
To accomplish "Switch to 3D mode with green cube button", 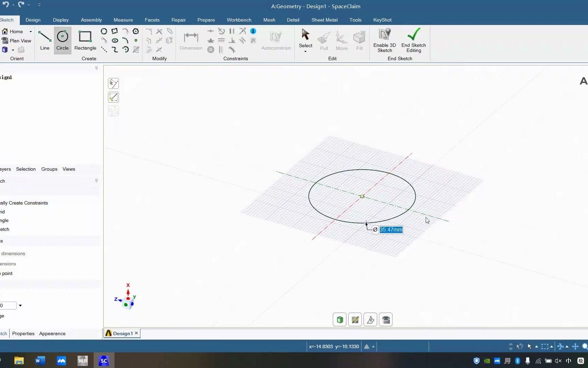I will point(340,320).
